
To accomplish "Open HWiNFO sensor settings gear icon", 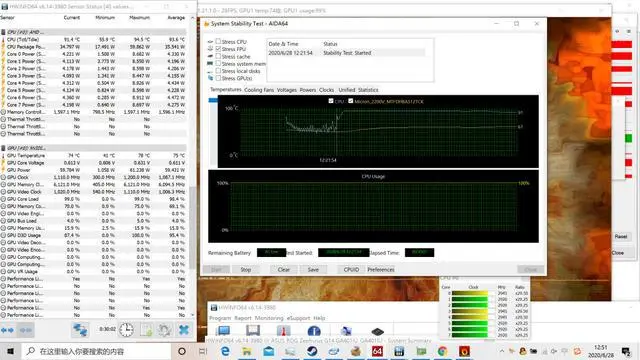I will coord(164,330).
